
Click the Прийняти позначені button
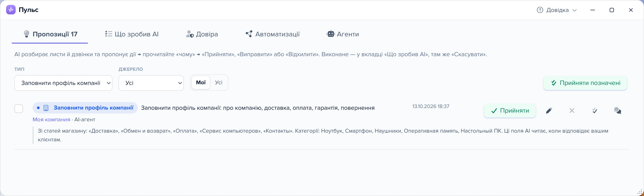tap(585, 83)
